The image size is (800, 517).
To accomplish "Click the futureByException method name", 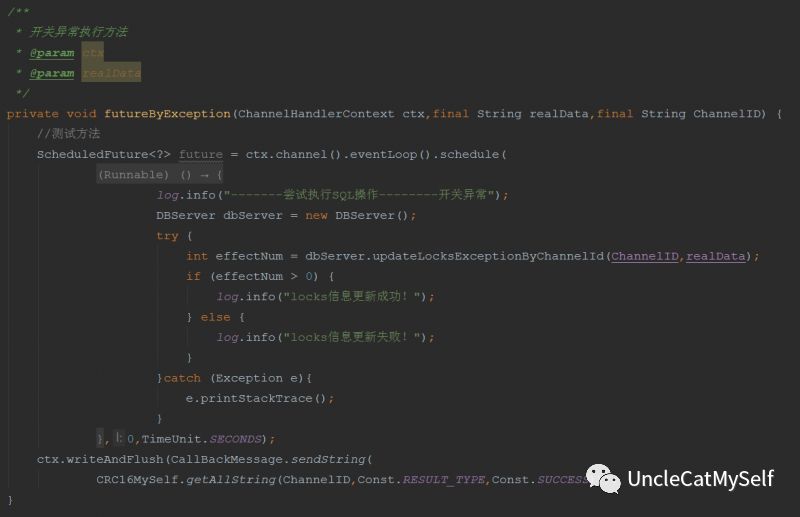I will click(167, 114).
